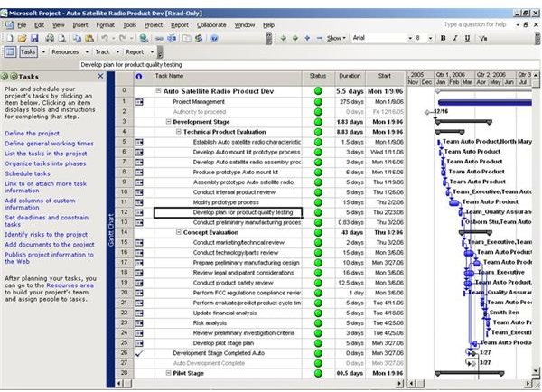The width and height of the screenshot is (542, 392).
Task: Click 'Organize tasks into phases' link
Action: click(45, 163)
